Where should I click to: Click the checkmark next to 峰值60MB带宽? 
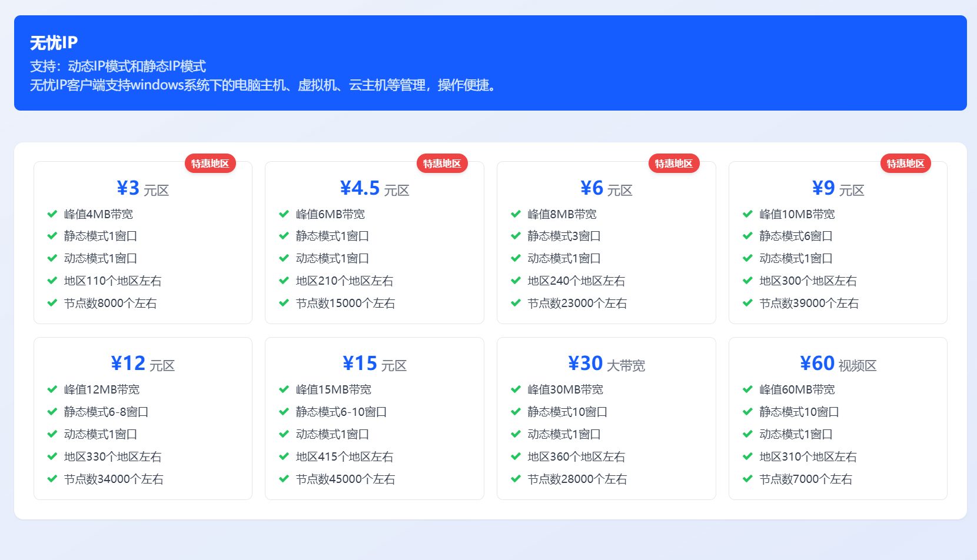tap(747, 389)
